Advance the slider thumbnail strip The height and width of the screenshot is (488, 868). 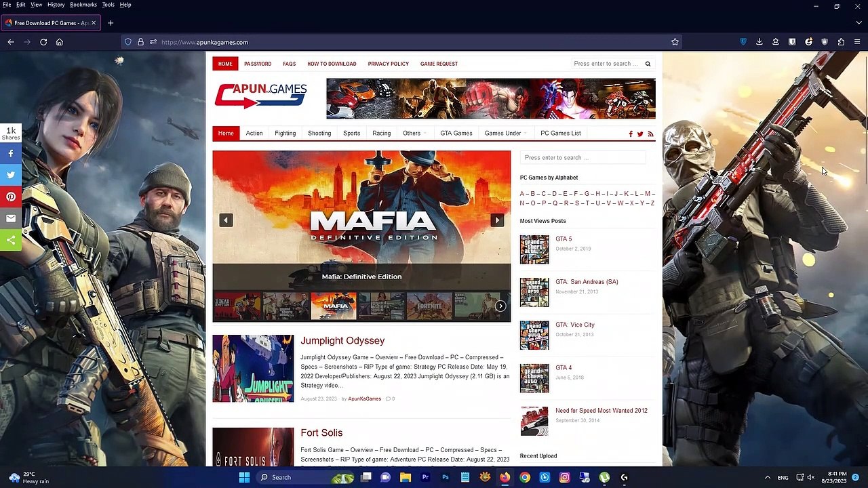coord(500,306)
